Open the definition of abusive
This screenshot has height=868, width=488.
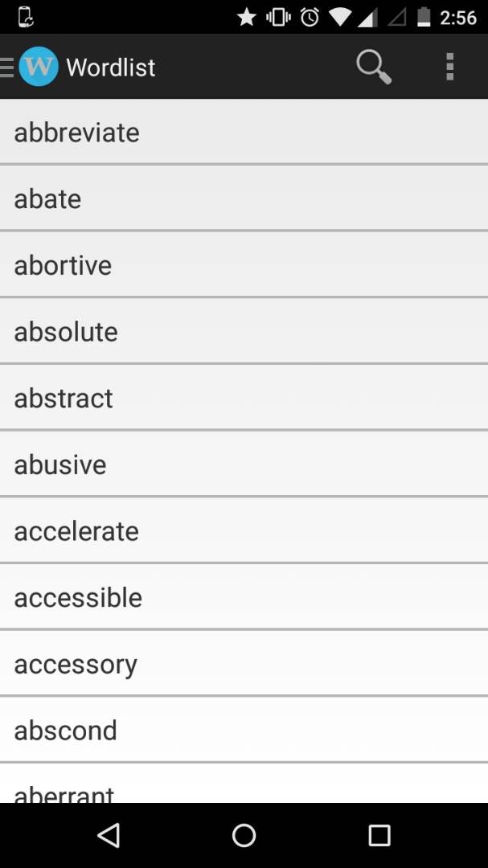pyautogui.click(x=59, y=465)
